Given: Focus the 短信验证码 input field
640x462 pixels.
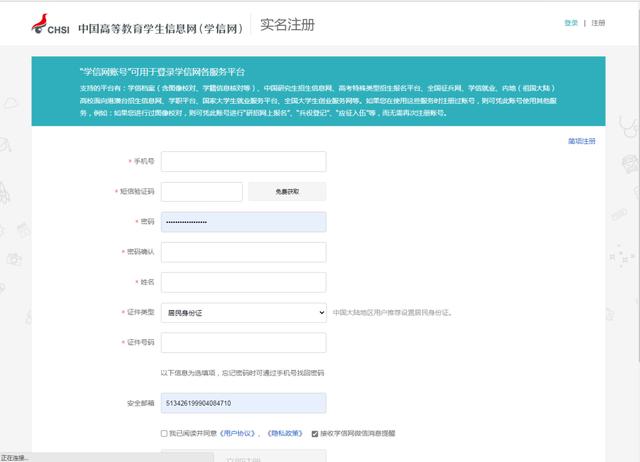Looking at the screenshot, I should tap(202, 191).
